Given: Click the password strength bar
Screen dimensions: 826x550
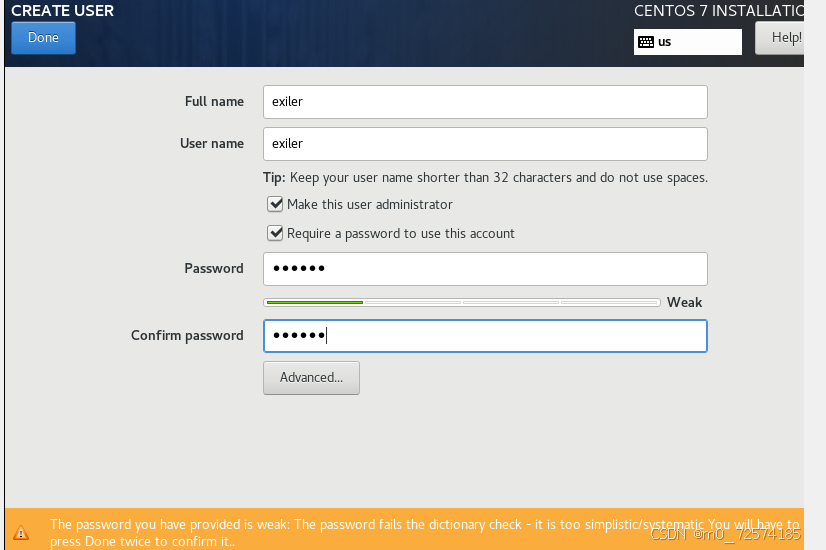Looking at the screenshot, I should pyautogui.click(x=462, y=302).
